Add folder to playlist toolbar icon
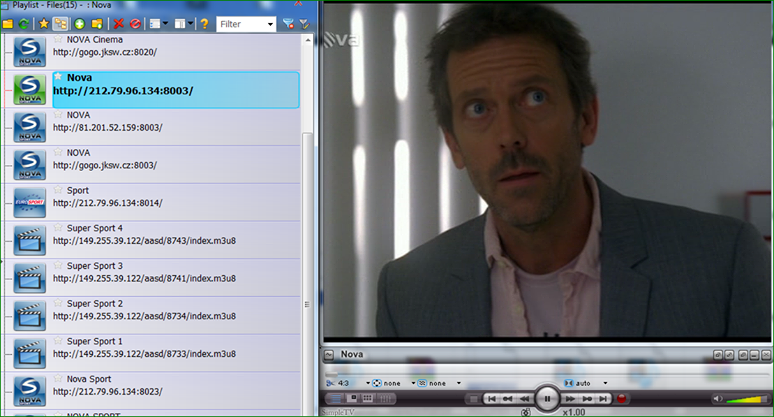 click(x=97, y=24)
